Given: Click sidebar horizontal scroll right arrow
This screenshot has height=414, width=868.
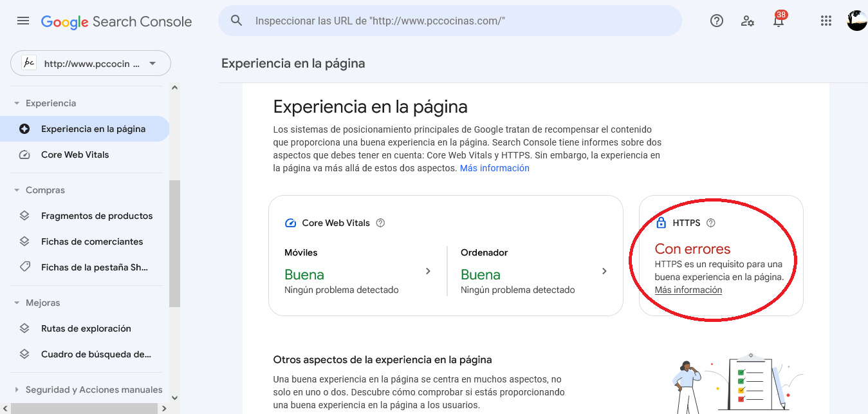Looking at the screenshot, I should pos(164,408).
